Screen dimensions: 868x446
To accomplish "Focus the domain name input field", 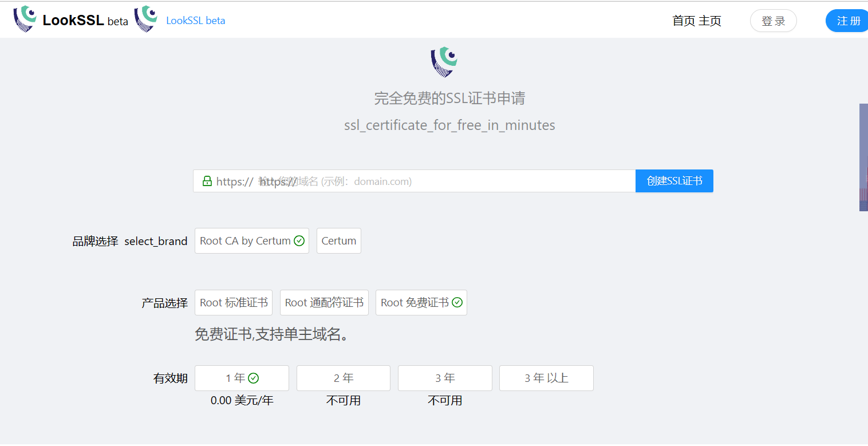I will (415, 181).
